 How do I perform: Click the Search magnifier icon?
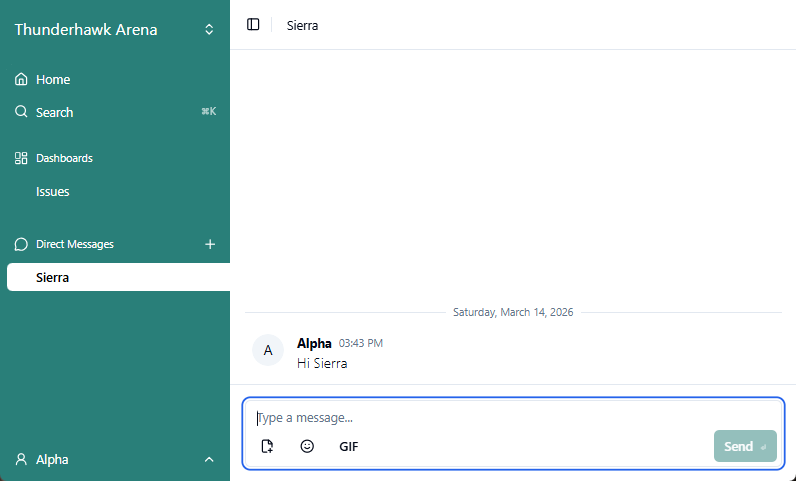point(21,112)
